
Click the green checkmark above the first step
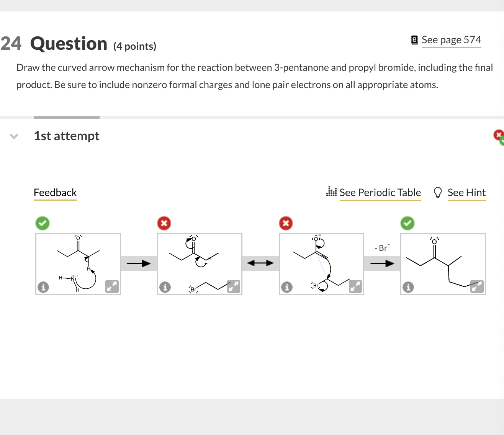(43, 223)
